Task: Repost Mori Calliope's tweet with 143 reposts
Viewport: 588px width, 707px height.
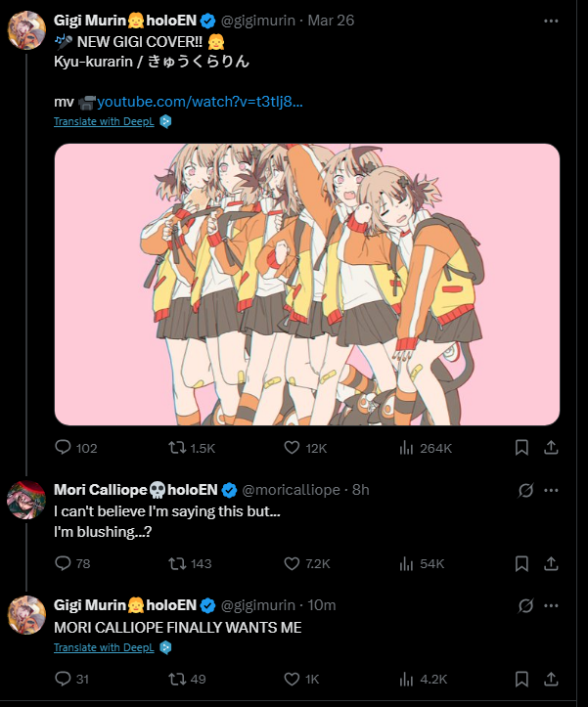Action: coord(177,563)
